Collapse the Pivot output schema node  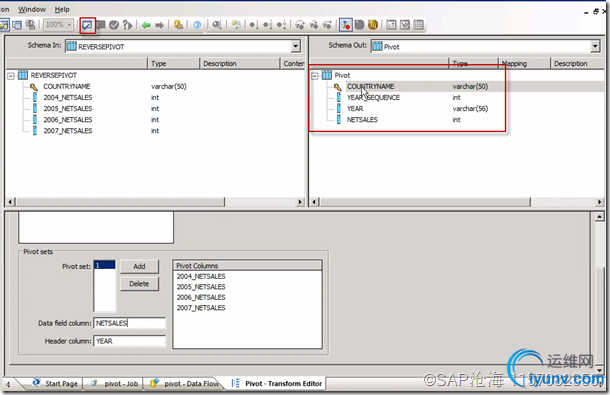point(315,76)
